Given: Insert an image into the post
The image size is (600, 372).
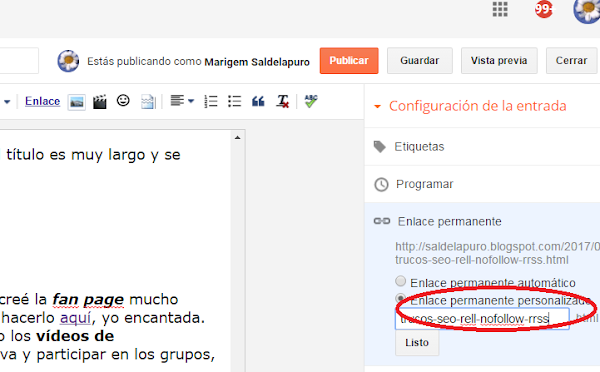Looking at the screenshot, I should tap(77, 102).
